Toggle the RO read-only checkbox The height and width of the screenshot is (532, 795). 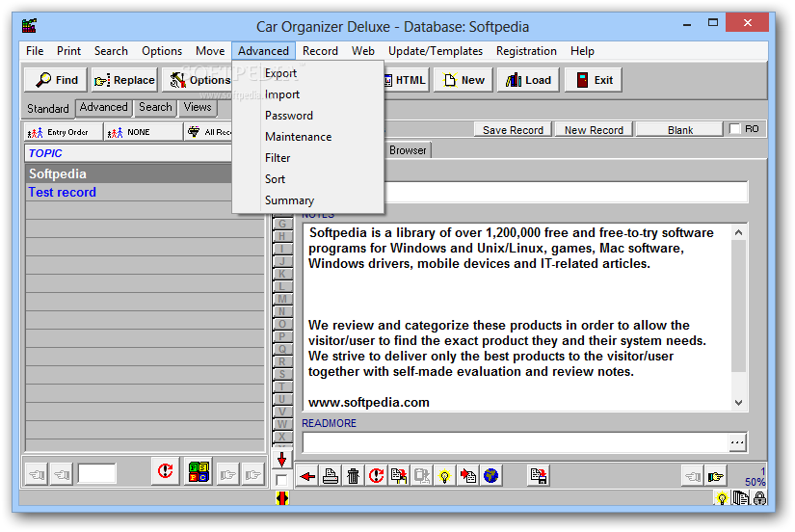point(734,129)
